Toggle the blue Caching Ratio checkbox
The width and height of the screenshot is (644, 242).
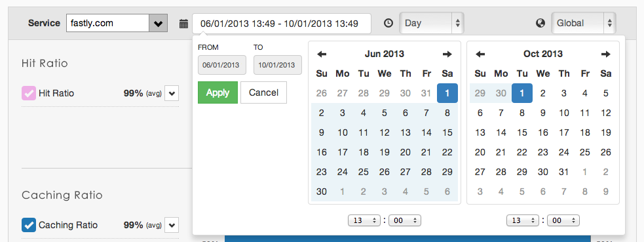(29, 225)
